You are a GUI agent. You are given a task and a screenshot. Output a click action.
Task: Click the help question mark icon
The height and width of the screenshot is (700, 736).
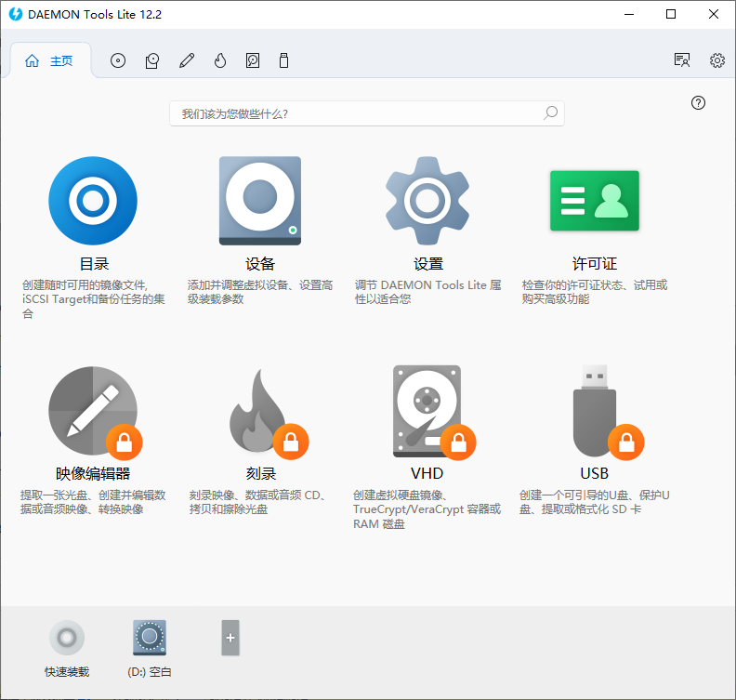(698, 103)
